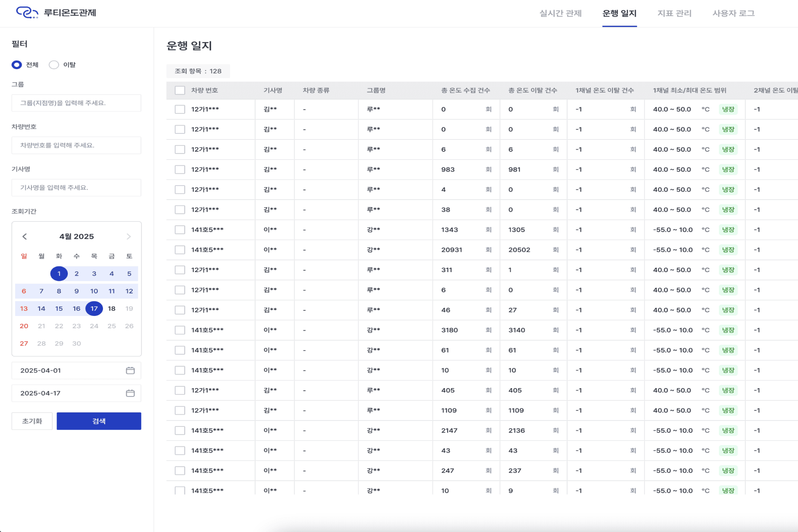Check the row with 1343 collected readings

(180, 230)
